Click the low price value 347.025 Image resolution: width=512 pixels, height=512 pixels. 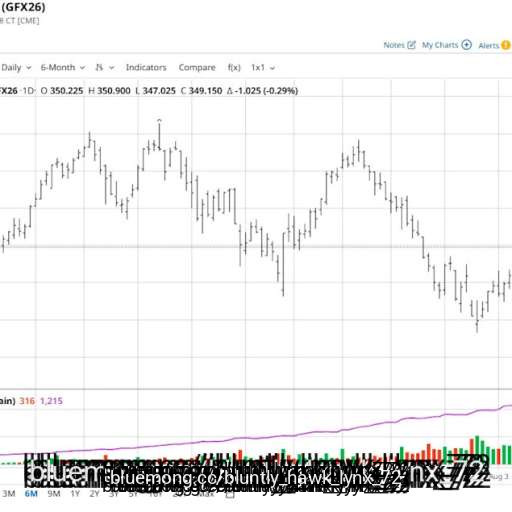tap(159, 91)
